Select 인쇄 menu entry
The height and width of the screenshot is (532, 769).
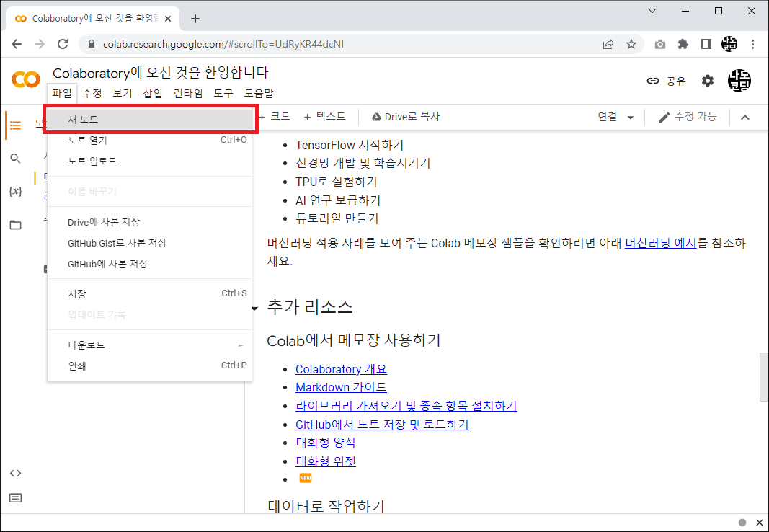point(150,365)
